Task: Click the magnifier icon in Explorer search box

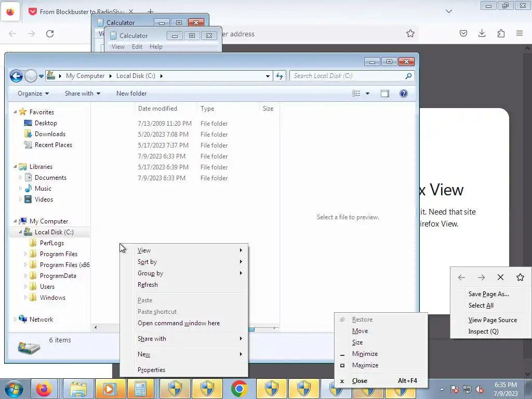Action: pos(408,76)
